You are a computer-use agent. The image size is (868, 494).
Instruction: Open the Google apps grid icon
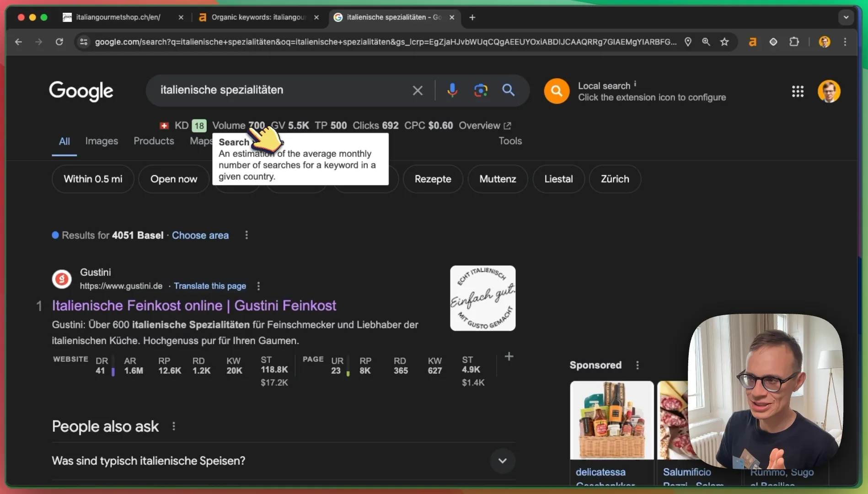coord(798,91)
